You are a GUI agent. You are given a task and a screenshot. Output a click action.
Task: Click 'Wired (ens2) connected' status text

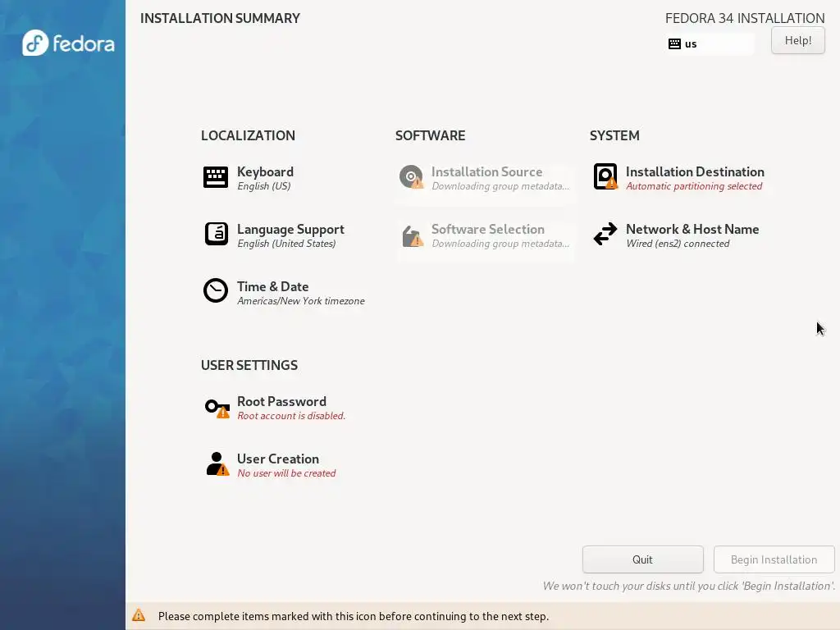pyautogui.click(x=678, y=244)
